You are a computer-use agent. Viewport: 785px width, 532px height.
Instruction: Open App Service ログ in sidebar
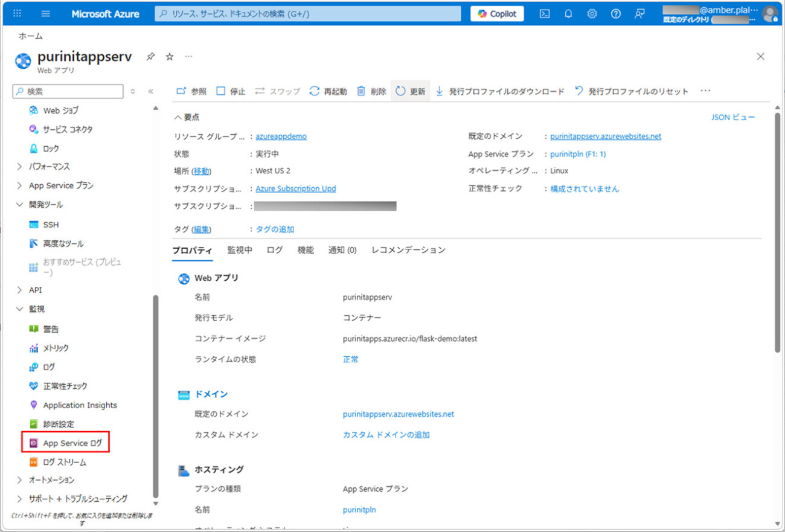click(x=72, y=443)
